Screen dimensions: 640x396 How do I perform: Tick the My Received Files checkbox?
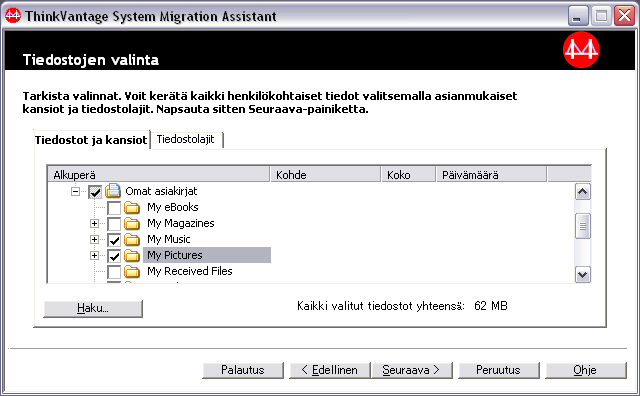[114, 272]
